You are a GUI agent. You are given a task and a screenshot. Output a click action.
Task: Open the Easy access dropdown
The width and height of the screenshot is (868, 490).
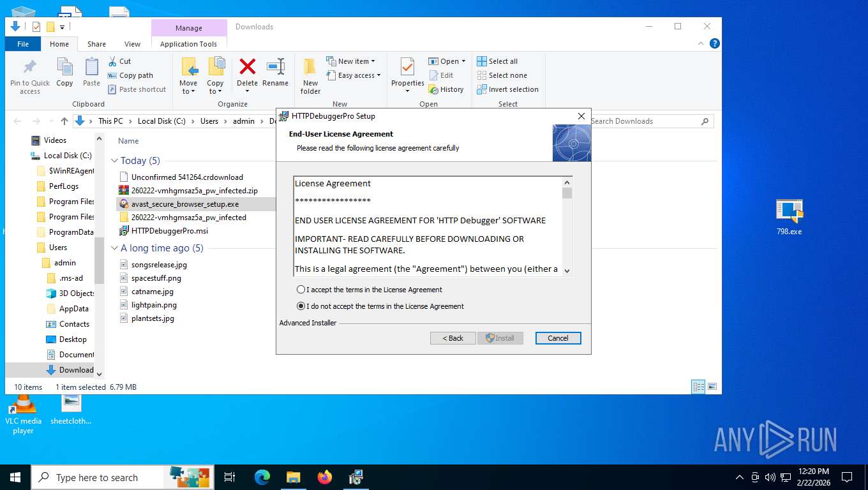click(353, 75)
